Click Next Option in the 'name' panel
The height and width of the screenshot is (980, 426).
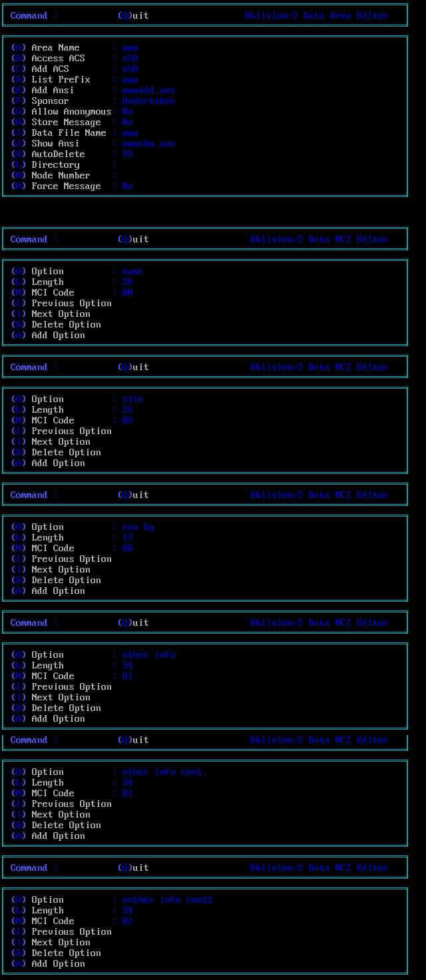point(60,314)
